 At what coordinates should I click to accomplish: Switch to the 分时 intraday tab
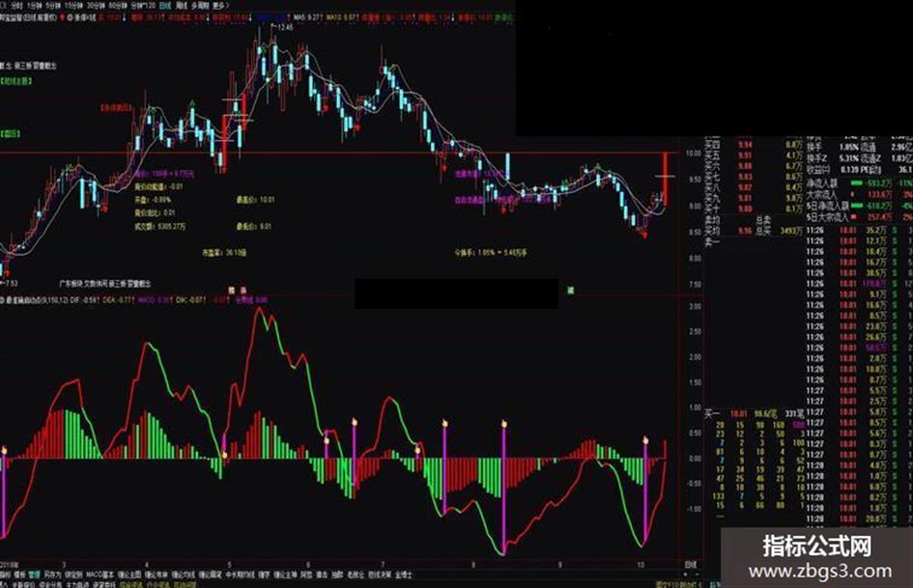pyautogui.click(x=16, y=5)
